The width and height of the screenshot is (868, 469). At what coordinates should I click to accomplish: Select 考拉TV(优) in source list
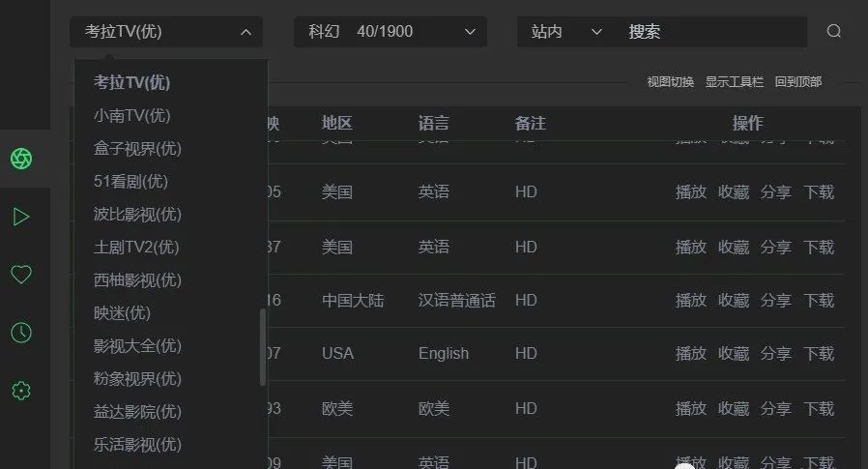[x=131, y=82]
